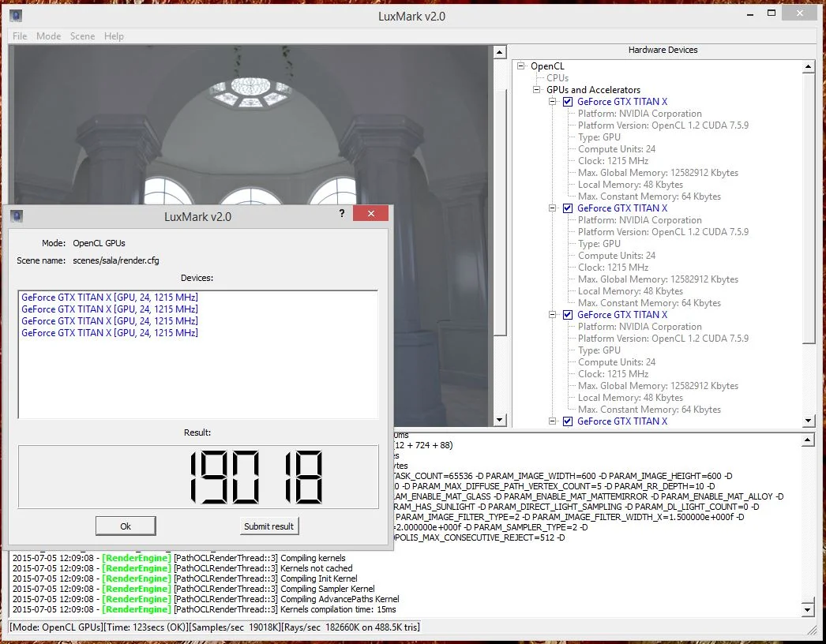The height and width of the screenshot is (644, 826).
Task: Collapse the first GeForce GTX TITAN X details
Action: click(552, 102)
